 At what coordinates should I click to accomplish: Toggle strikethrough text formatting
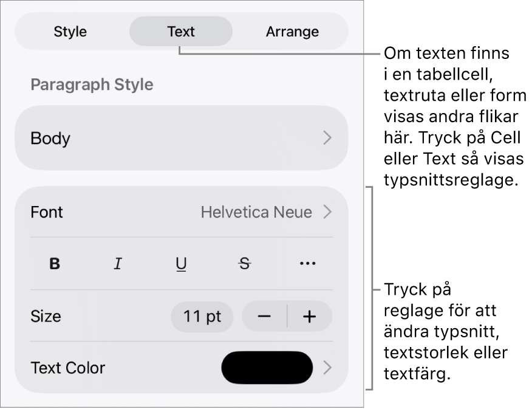click(244, 264)
